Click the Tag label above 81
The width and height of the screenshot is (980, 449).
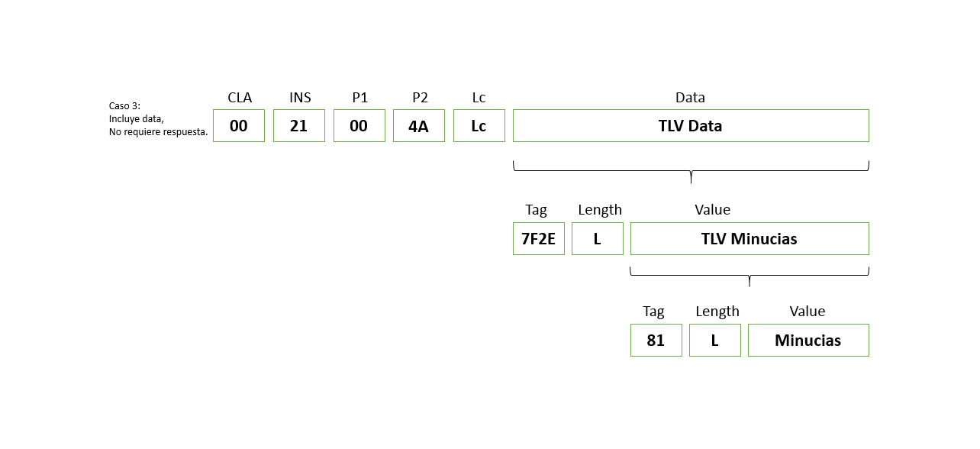[653, 312]
